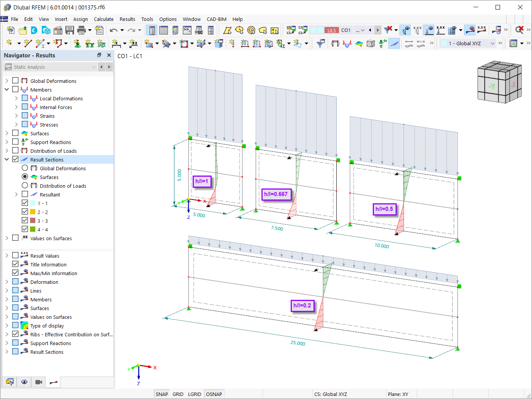Collapse the Members tree node

point(7,90)
